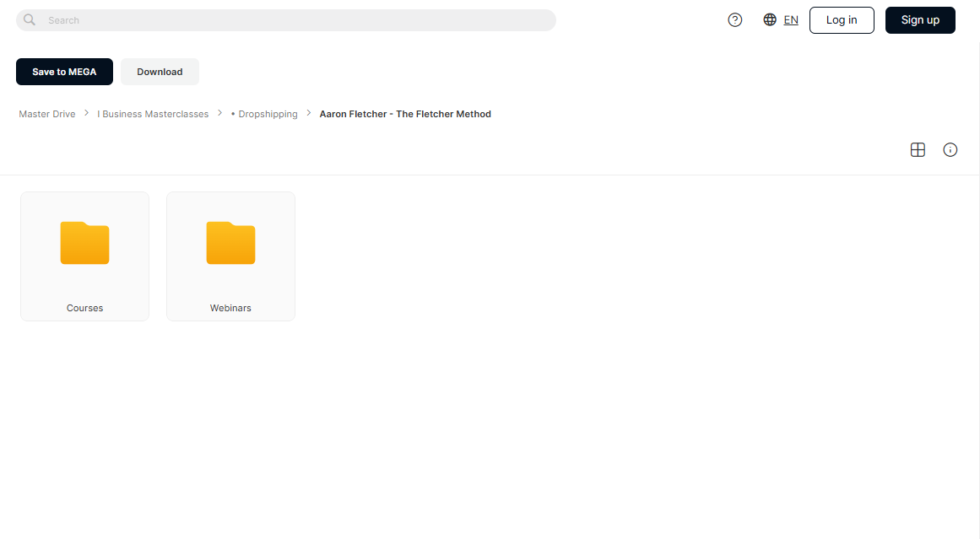Open the Webinars folder
The width and height of the screenshot is (980, 539).
[x=230, y=256]
